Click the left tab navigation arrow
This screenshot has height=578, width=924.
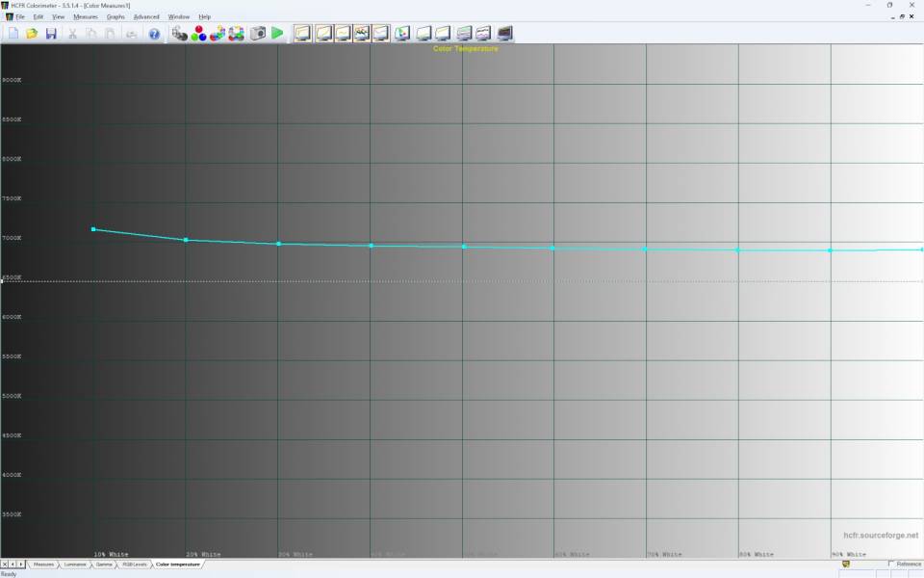click(x=13, y=565)
